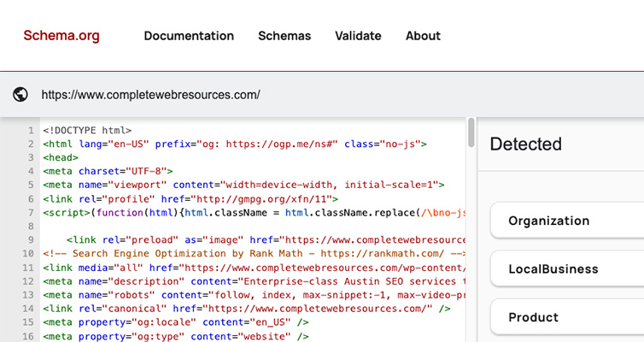Click the <!DOCTYPE html> code line
Image resolution: width=644 pixels, height=342 pixels.
tap(87, 130)
